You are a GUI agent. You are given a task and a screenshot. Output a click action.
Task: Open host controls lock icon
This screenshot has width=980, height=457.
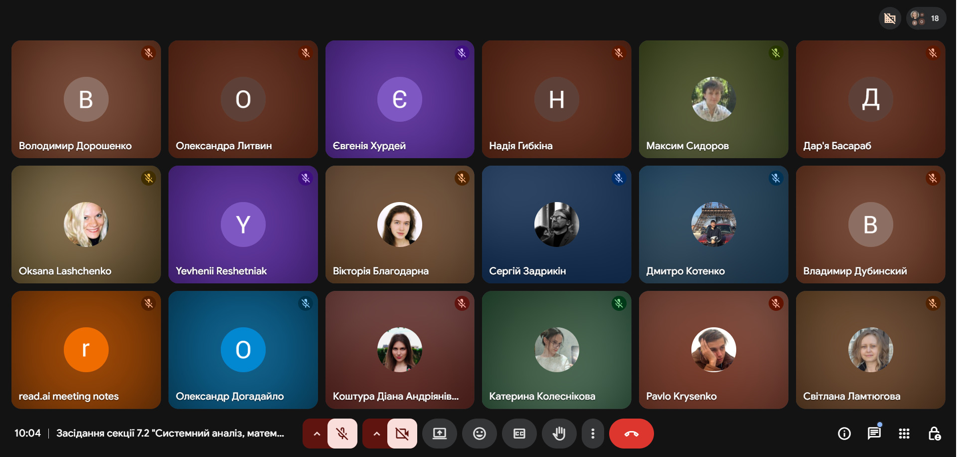[x=934, y=434]
